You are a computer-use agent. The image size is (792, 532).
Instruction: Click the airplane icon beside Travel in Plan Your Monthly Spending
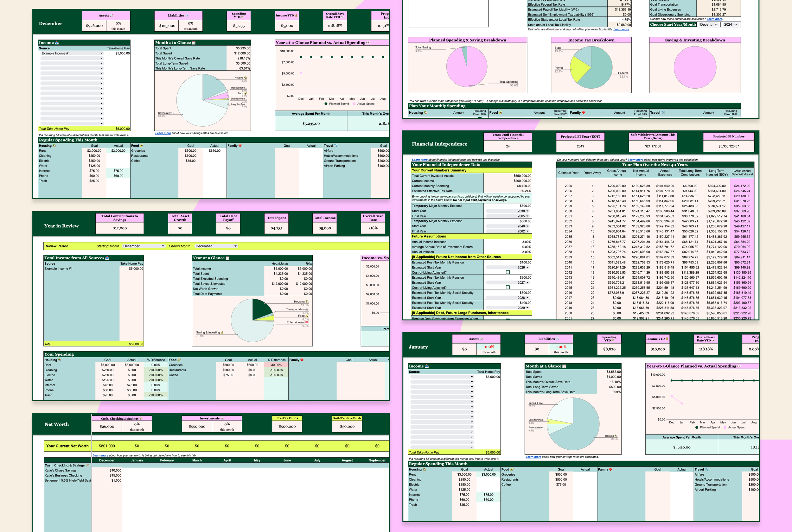click(663, 113)
